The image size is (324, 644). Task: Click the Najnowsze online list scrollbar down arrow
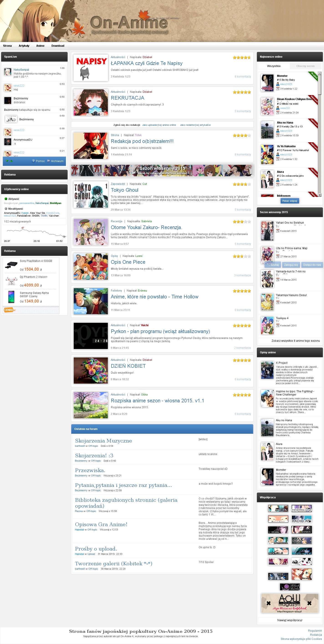pos(319,195)
